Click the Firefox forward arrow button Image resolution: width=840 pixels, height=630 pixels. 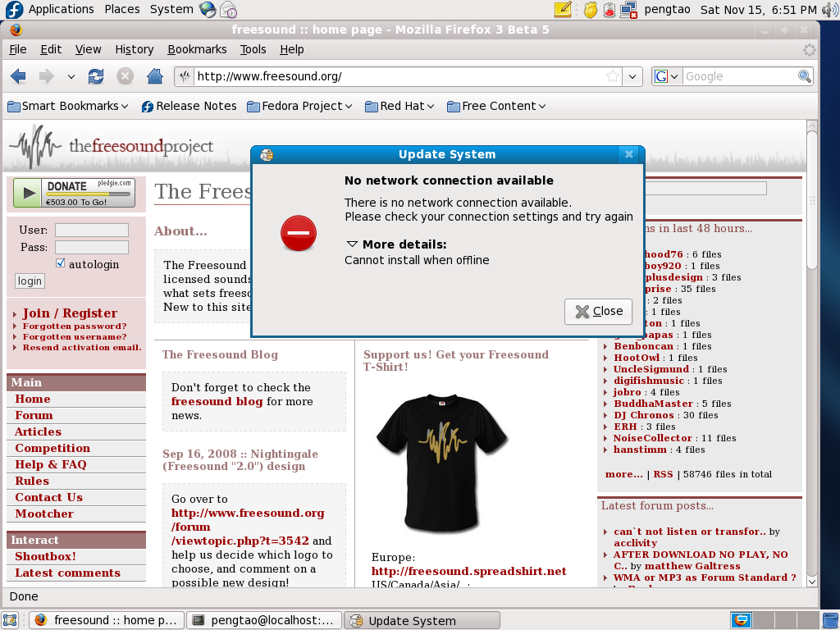[47, 76]
